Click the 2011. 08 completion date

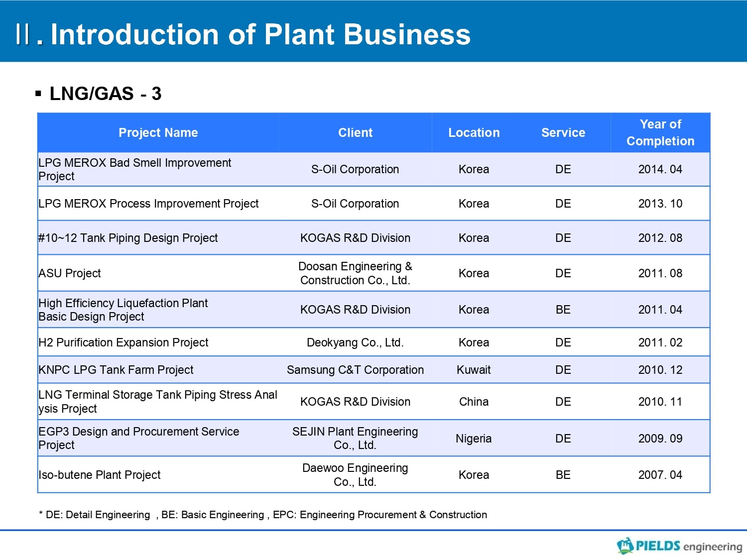point(660,273)
